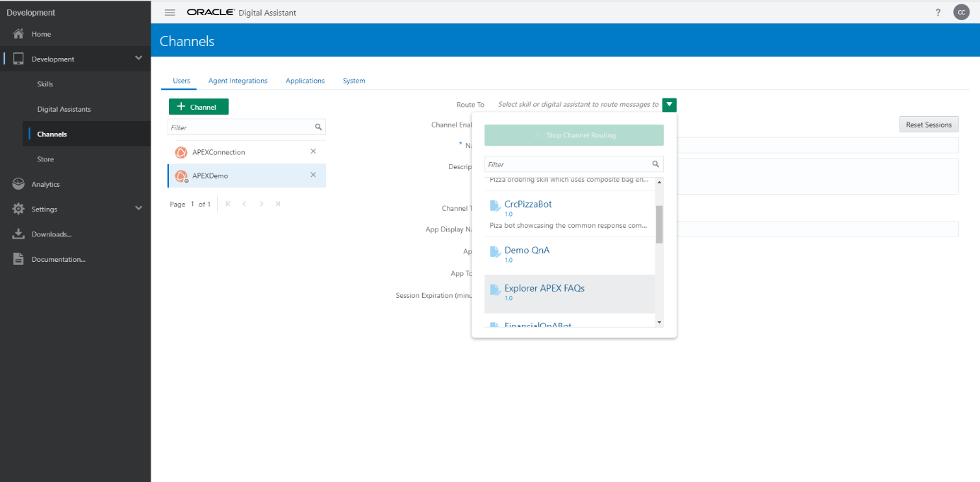
Task: Collapse the Development sidebar section
Action: pyautogui.click(x=139, y=58)
